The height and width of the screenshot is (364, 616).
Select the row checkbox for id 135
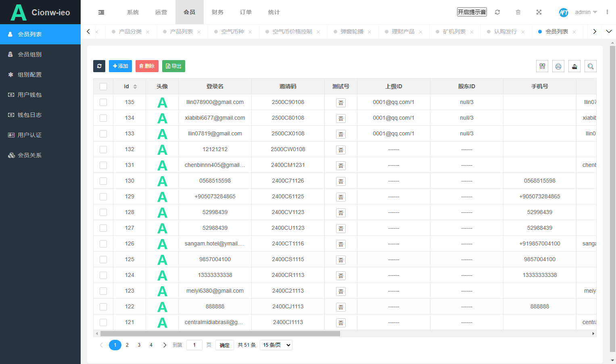point(103,102)
